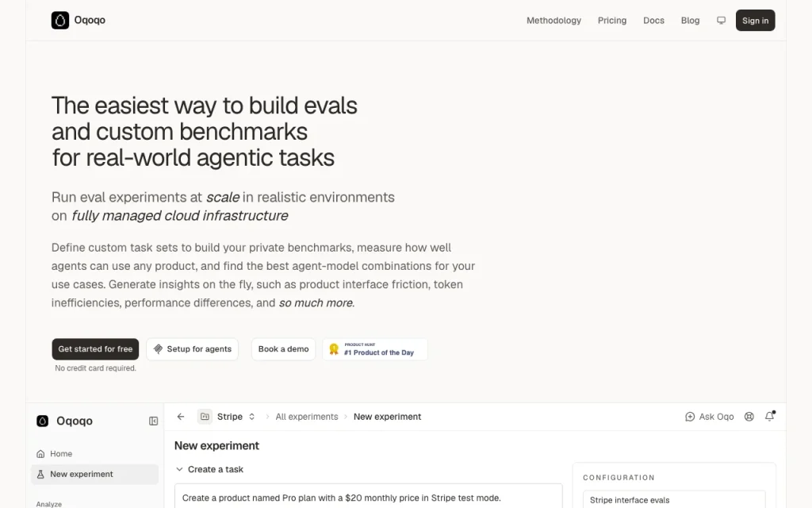Click the Sign in button
Image resolution: width=812 pixels, height=508 pixels.
tap(755, 21)
